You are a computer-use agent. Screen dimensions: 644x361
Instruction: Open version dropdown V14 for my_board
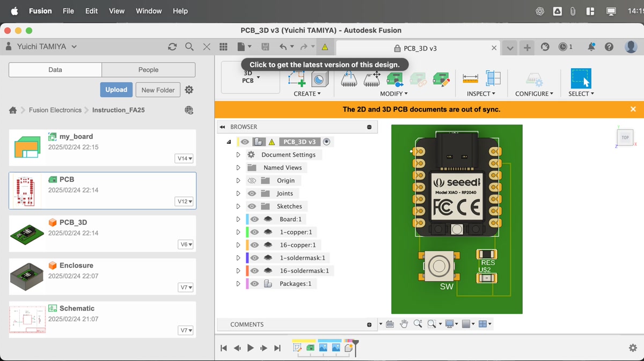[184, 159]
